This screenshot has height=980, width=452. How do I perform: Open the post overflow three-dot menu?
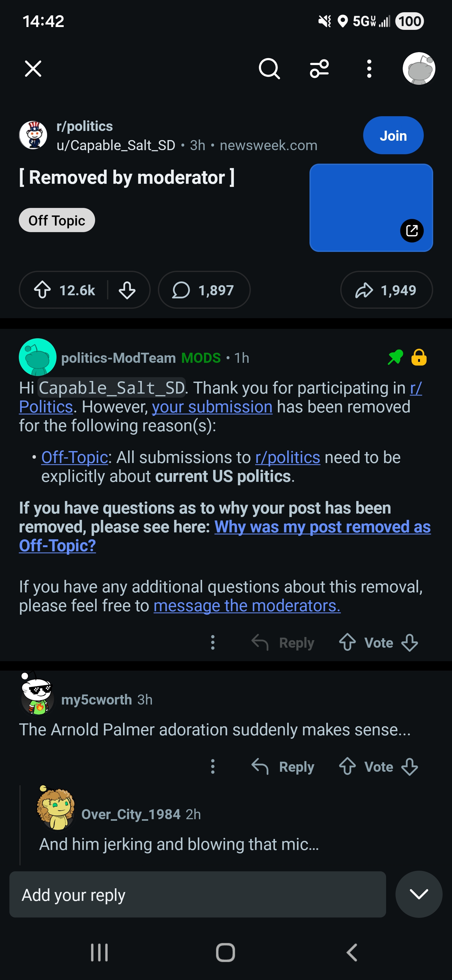369,69
